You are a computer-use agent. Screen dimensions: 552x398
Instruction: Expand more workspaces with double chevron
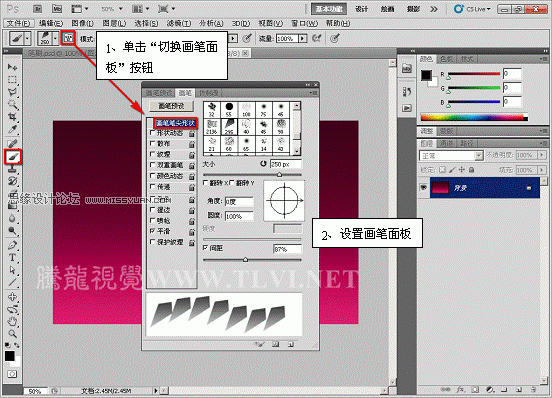(x=434, y=9)
